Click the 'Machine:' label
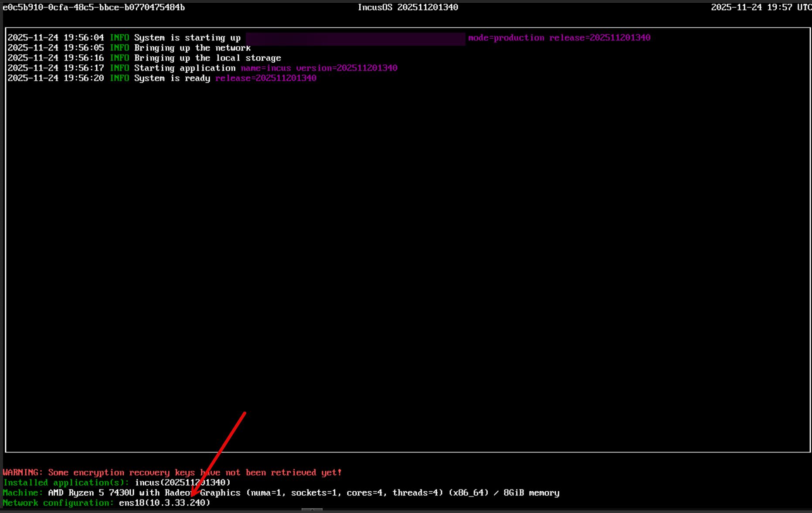Viewport: 812px width, 513px height. pyautogui.click(x=23, y=493)
